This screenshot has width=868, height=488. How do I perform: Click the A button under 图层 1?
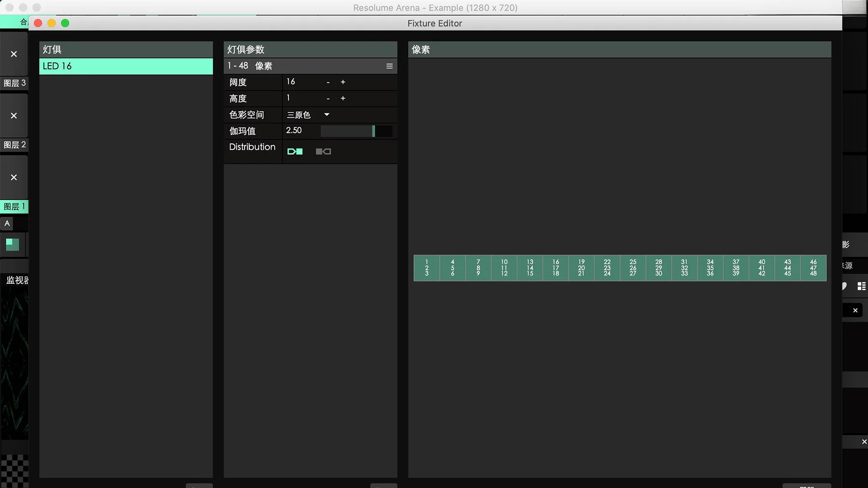7,224
